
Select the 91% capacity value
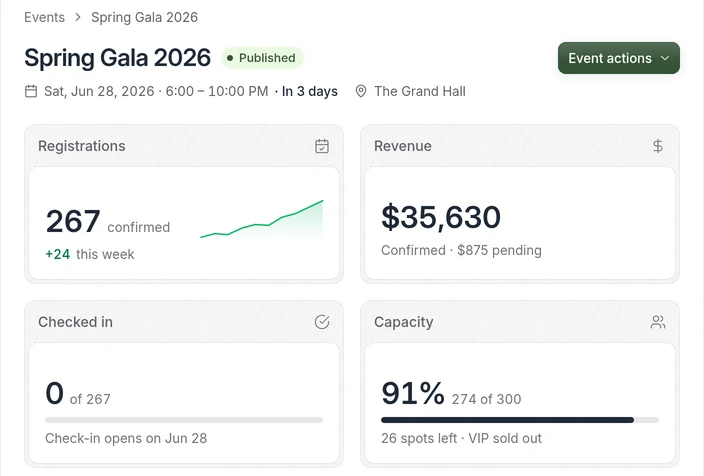tap(413, 393)
